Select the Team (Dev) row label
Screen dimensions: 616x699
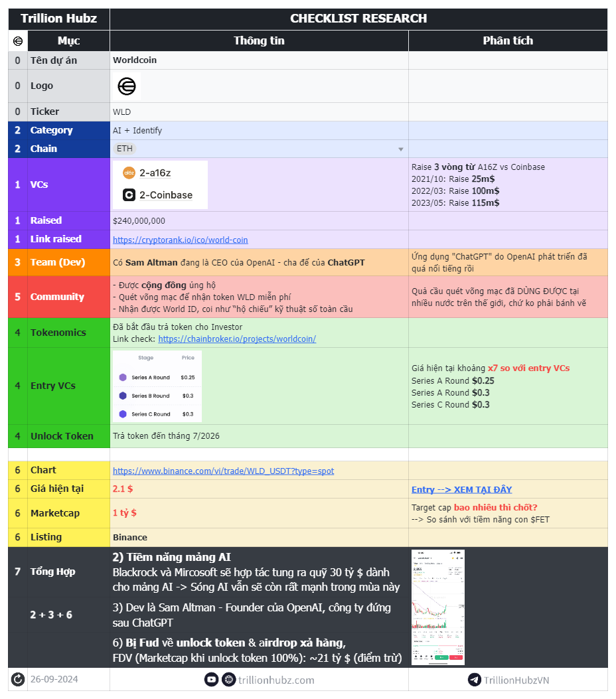[x=68, y=262]
